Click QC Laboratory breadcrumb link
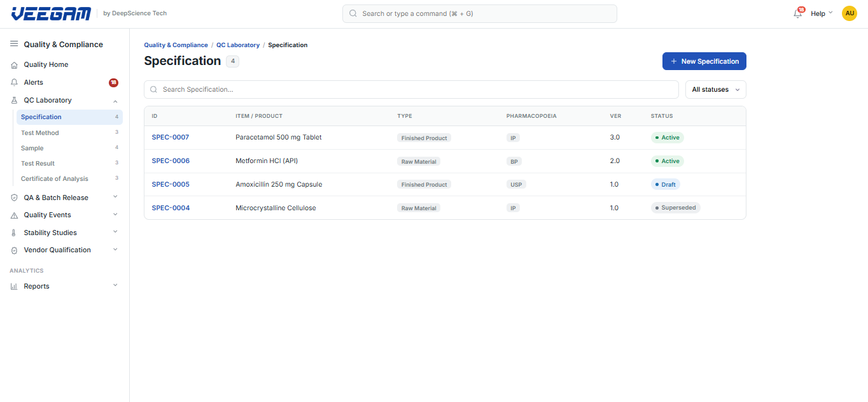The width and height of the screenshot is (868, 402). click(x=238, y=45)
